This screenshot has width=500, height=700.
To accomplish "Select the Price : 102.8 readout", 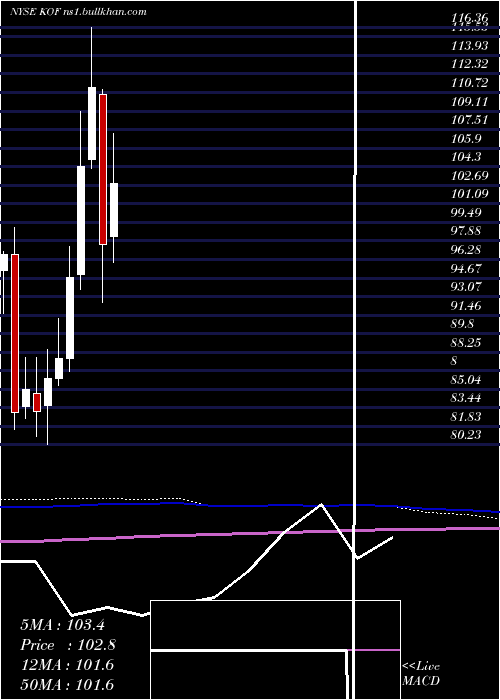I will pos(68,645).
